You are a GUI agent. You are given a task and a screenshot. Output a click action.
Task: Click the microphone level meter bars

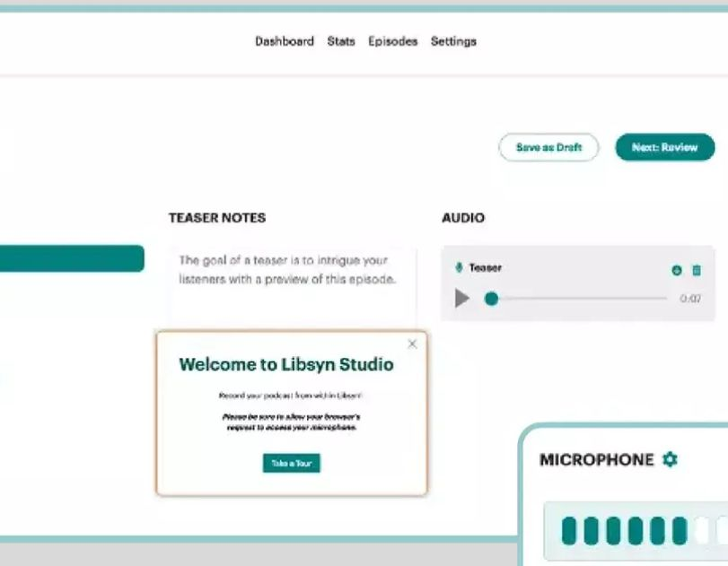tap(636, 531)
